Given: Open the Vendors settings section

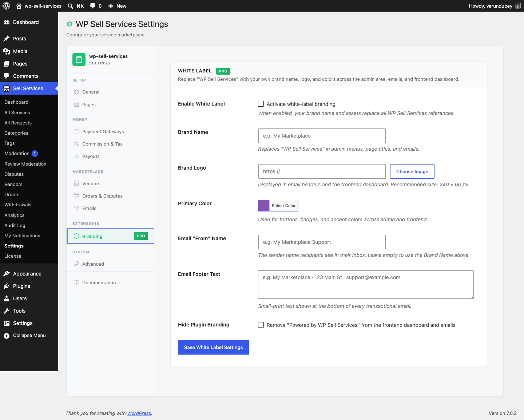Looking at the screenshot, I should (110, 183).
